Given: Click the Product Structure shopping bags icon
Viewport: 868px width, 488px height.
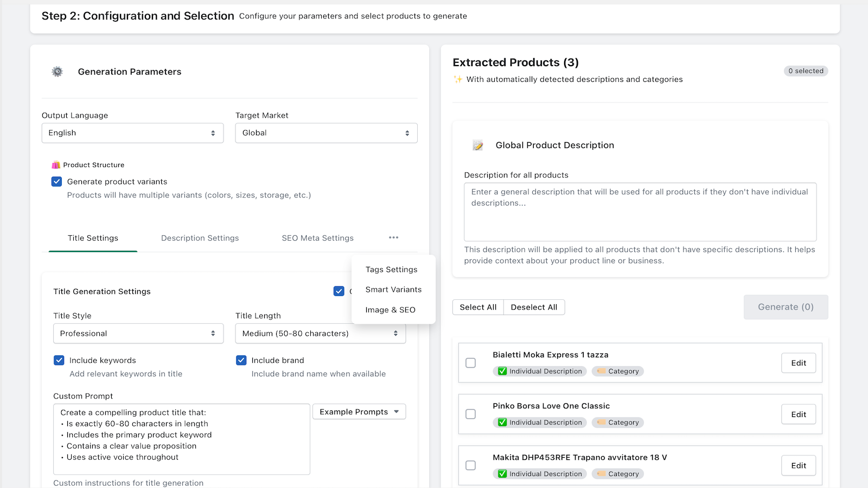Looking at the screenshot, I should tap(55, 164).
